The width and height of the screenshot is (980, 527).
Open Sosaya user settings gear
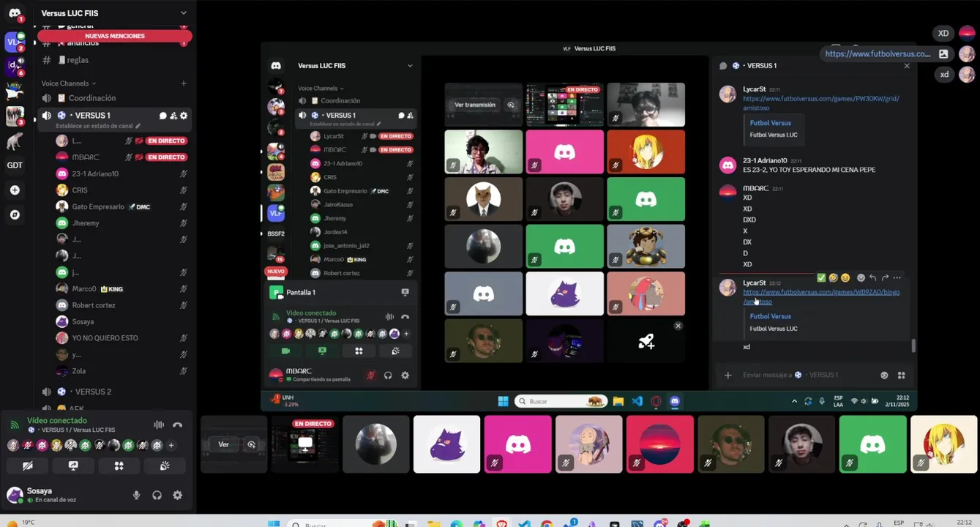click(x=177, y=496)
